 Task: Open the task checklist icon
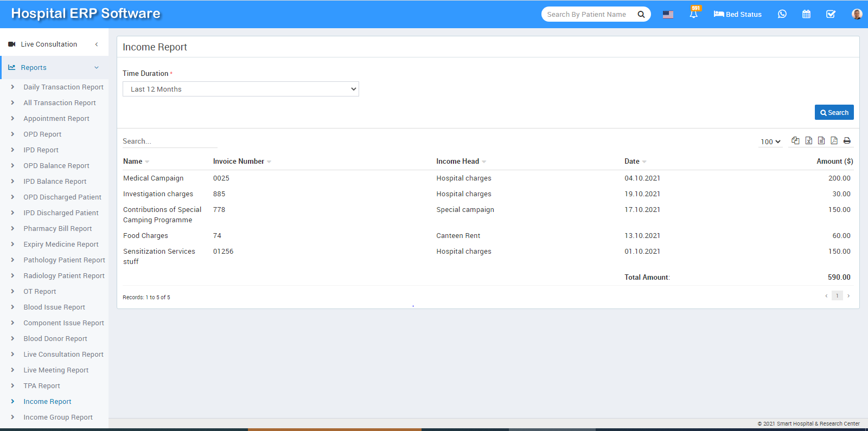(831, 14)
